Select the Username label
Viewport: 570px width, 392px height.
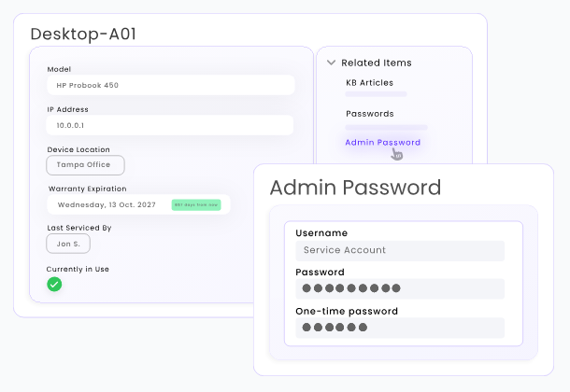coord(321,233)
